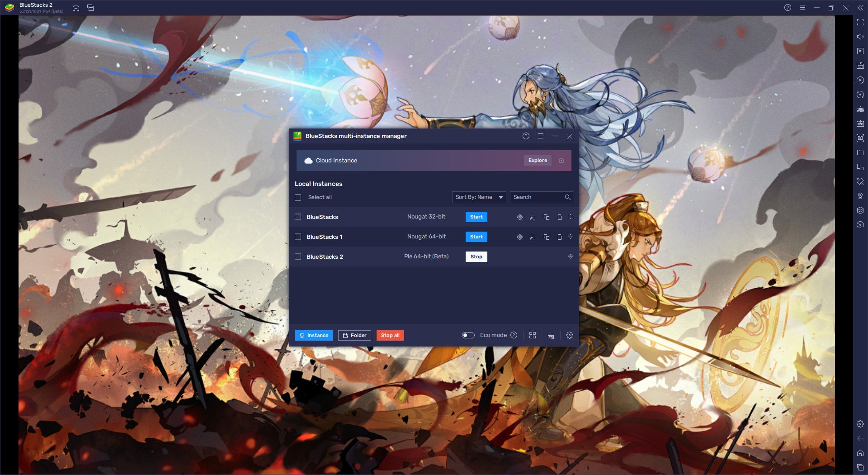The image size is (868, 475).
Task: Delete the BlueStacks Nougat 32-bit instance
Action: point(559,217)
